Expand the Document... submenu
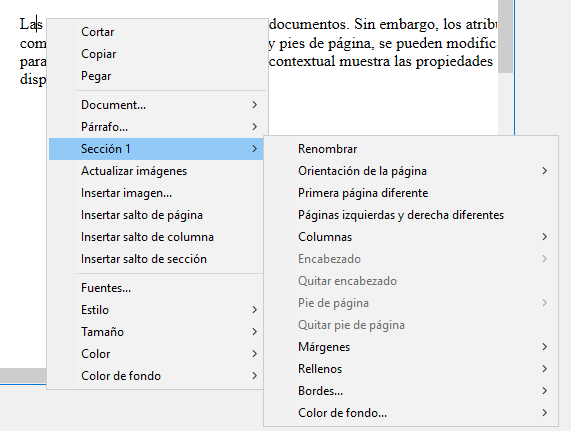The image size is (571, 431). click(156, 105)
